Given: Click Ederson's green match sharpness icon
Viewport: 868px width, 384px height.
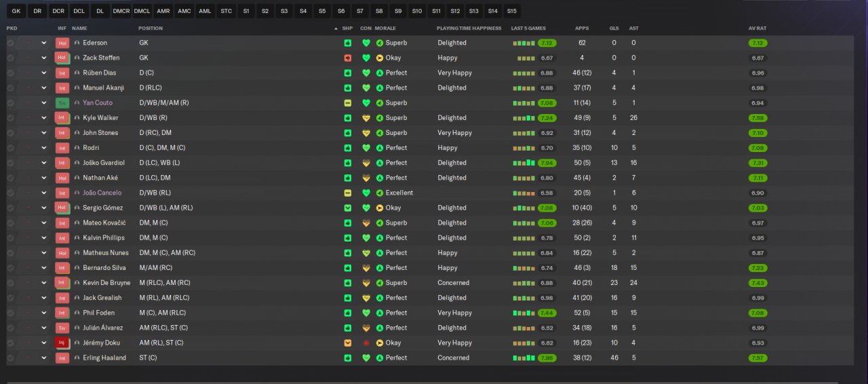Looking at the screenshot, I should (x=348, y=43).
